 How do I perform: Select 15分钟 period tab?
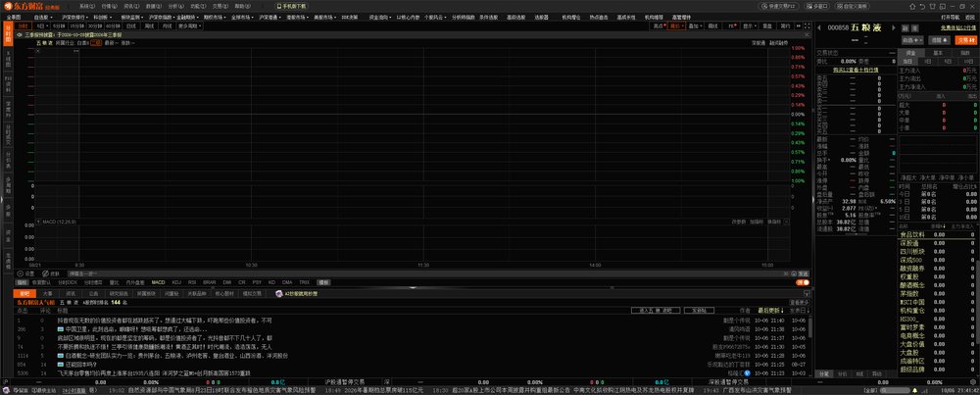[76, 26]
